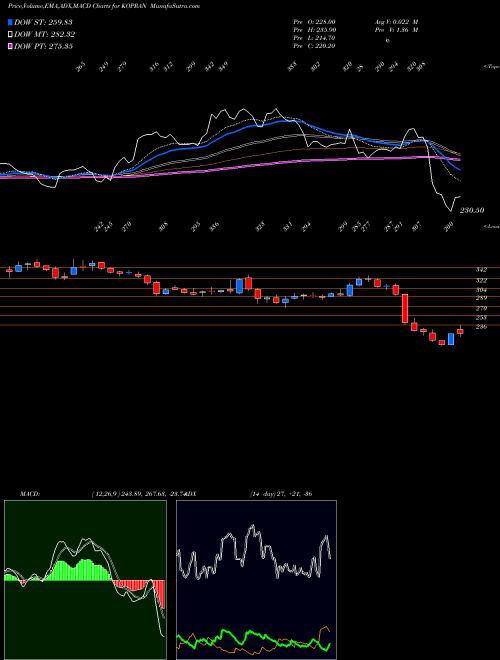500x660 pixels.
Task: Open the dark blue ADX indicator panel
Action: click(x=256, y=580)
